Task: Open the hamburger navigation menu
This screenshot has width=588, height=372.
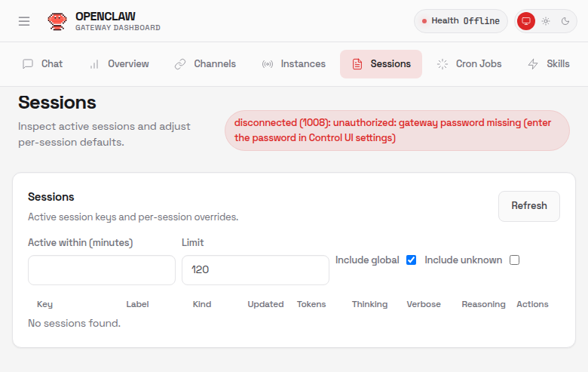Action: pos(24,21)
